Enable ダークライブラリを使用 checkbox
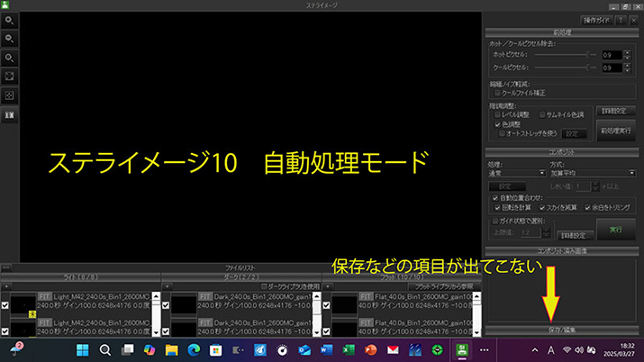This screenshot has width=644, height=362. pyautogui.click(x=264, y=286)
